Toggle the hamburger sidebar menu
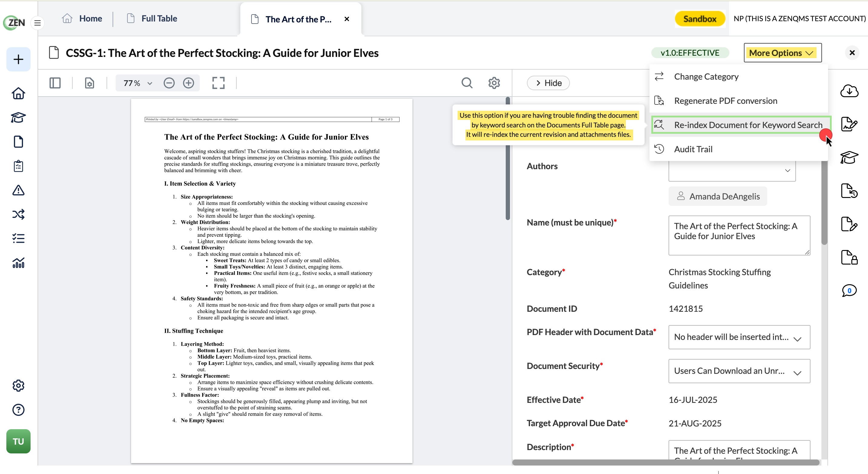 (x=38, y=23)
